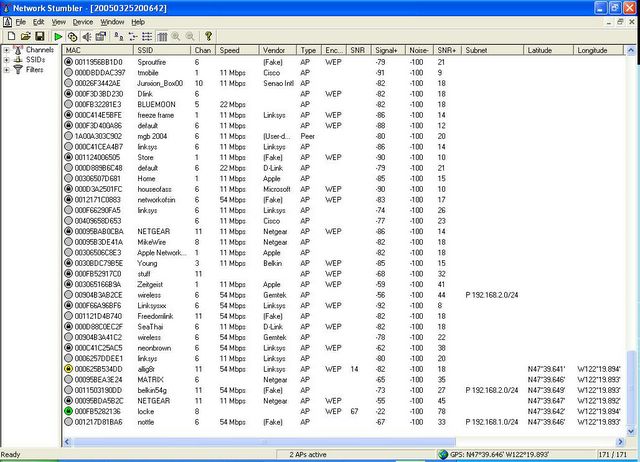
Task: Switch to small icons view
Action: pos(133,37)
